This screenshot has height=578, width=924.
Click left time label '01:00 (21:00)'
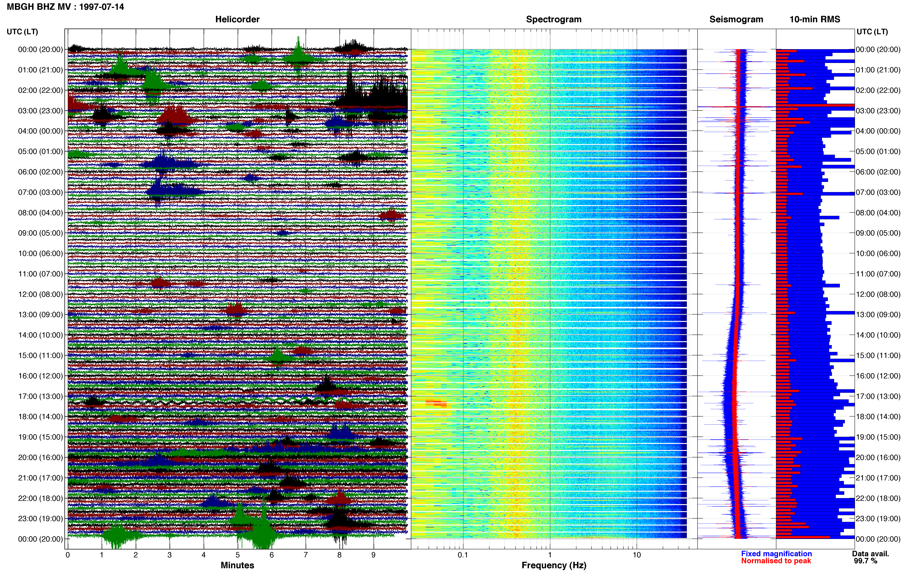click(41, 70)
